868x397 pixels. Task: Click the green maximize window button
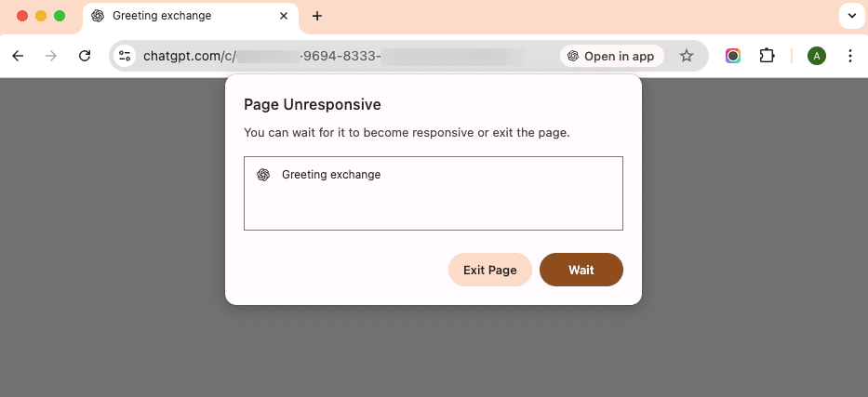60,16
